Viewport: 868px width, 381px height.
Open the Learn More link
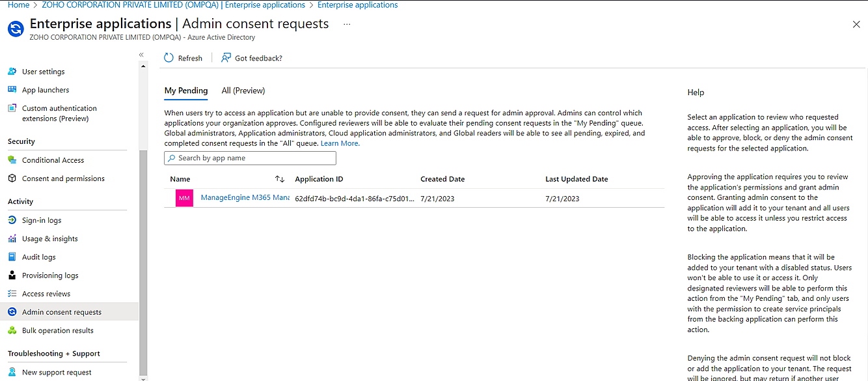point(340,143)
